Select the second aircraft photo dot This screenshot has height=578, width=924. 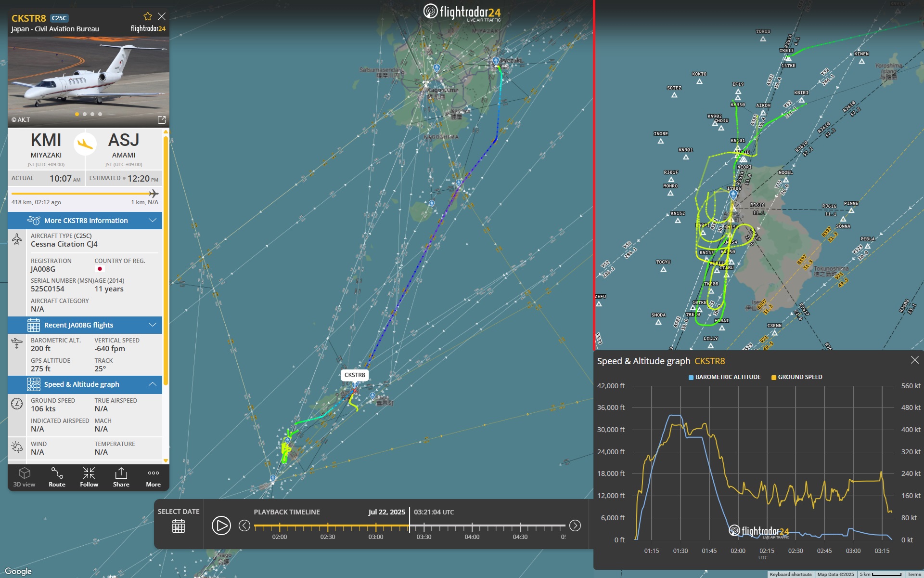pyautogui.click(x=85, y=114)
